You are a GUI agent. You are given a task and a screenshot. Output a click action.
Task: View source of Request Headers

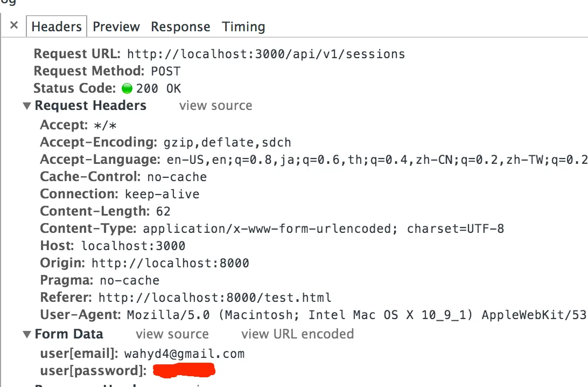click(215, 106)
